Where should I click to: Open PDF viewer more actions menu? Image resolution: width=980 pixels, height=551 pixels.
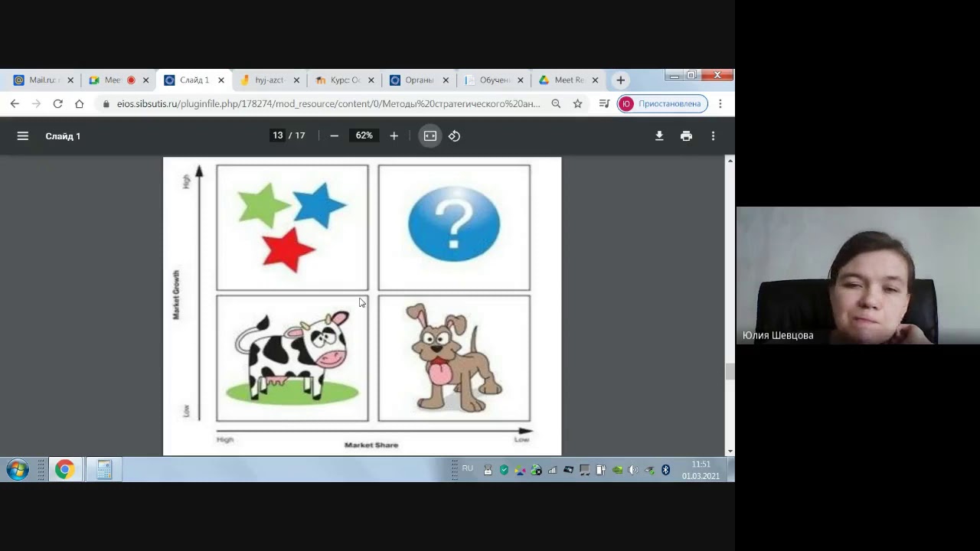pyautogui.click(x=713, y=135)
